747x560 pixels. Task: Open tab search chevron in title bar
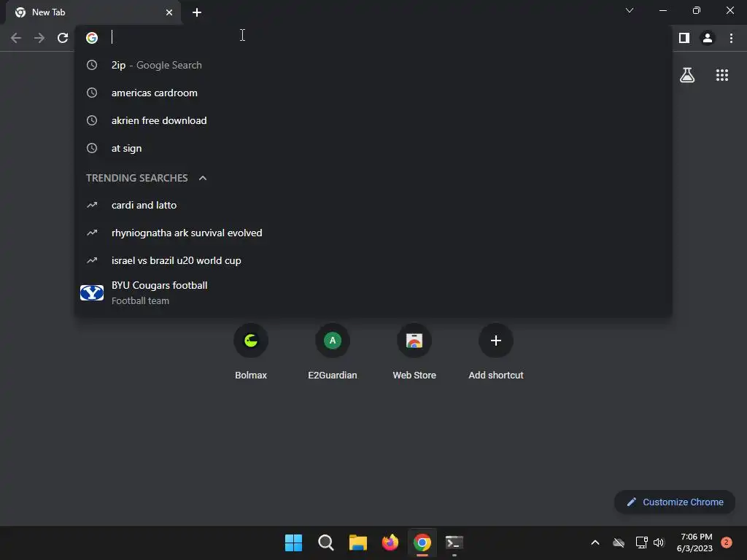coord(630,10)
